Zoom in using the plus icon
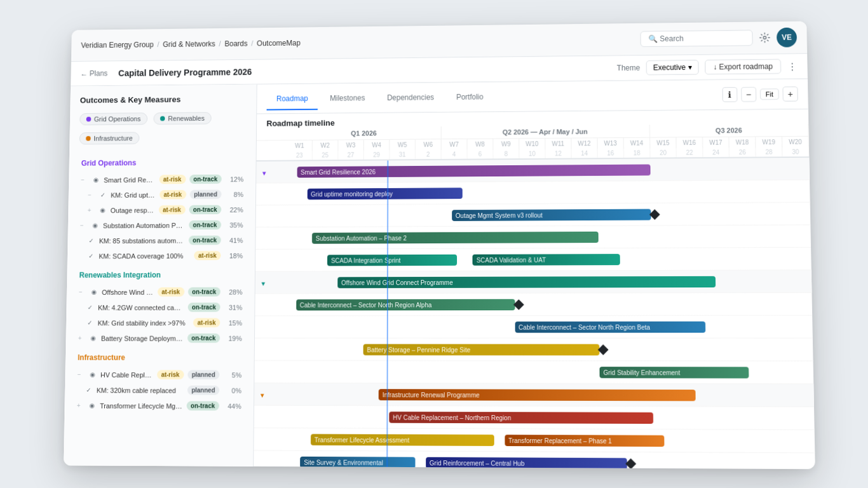Screen dimensions: 868x488 tap(790, 94)
